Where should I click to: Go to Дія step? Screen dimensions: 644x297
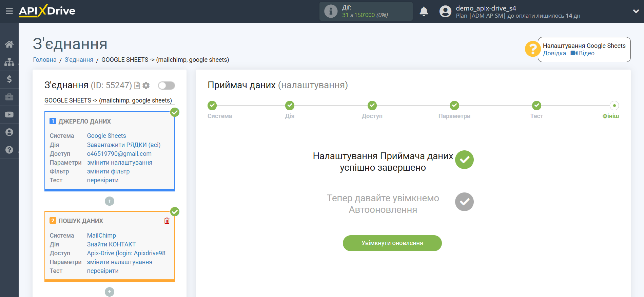click(290, 106)
